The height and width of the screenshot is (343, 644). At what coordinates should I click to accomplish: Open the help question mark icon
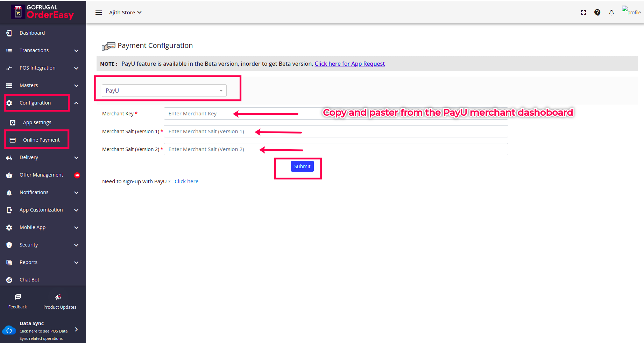pos(597,13)
